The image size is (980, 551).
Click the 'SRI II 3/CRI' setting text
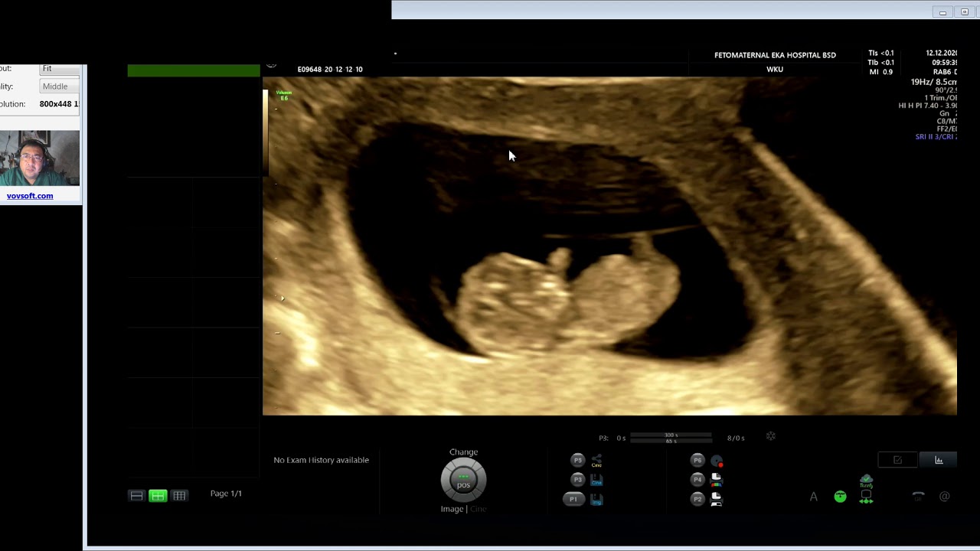click(x=936, y=137)
